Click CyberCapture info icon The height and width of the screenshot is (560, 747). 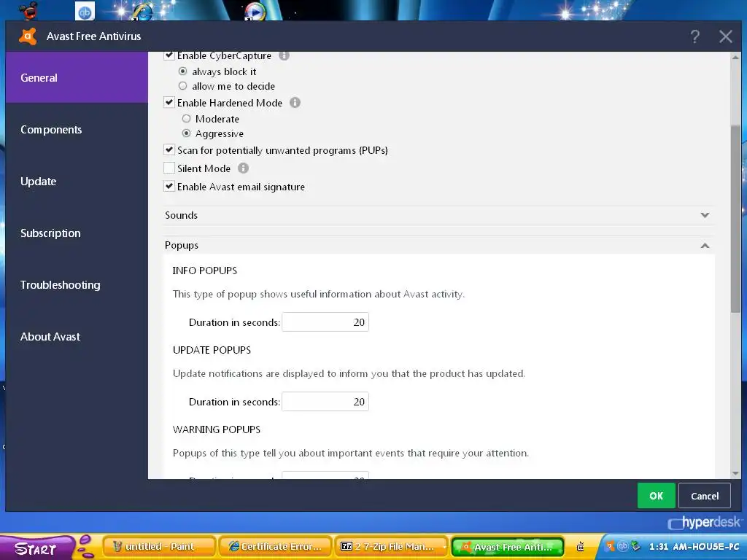coord(284,55)
